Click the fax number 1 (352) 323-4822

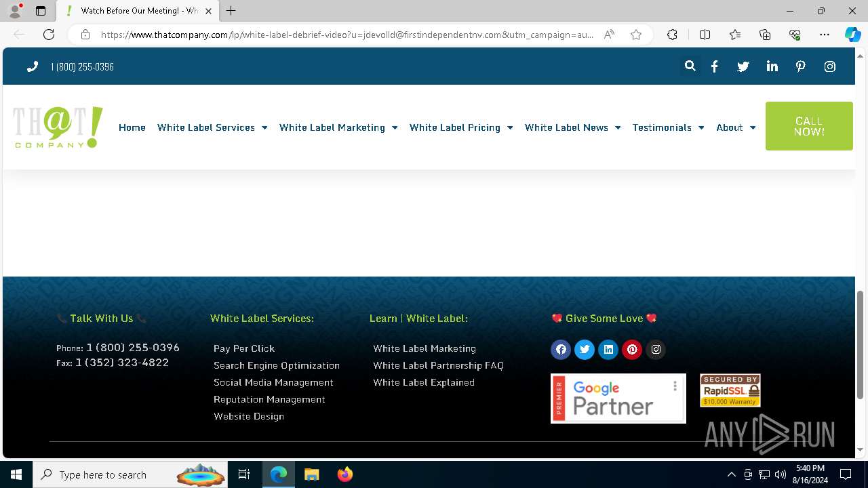click(122, 363)
